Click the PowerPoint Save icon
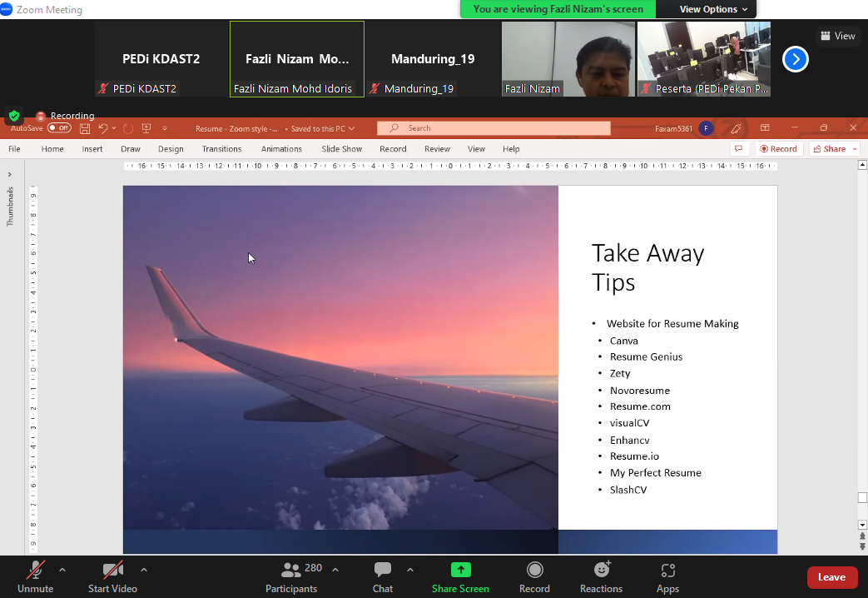The width and height of the screenshot is (868, 598). 85,128
